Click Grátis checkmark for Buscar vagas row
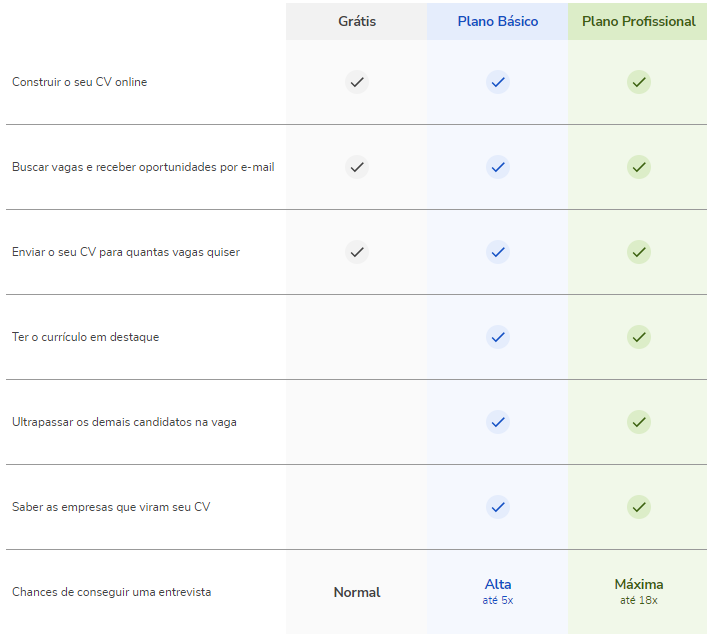The height and width of the screenshot is (639, 707). [357, 167]
